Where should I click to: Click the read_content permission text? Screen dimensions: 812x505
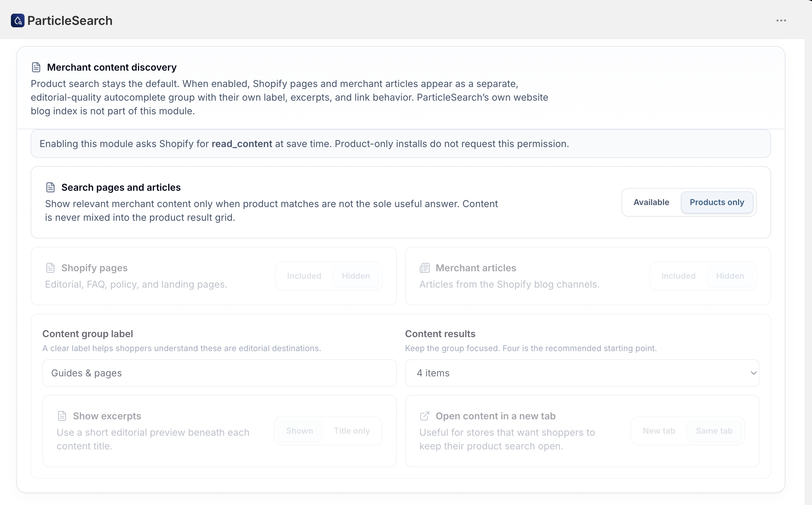pyautogui.click(x=242, y=144)
